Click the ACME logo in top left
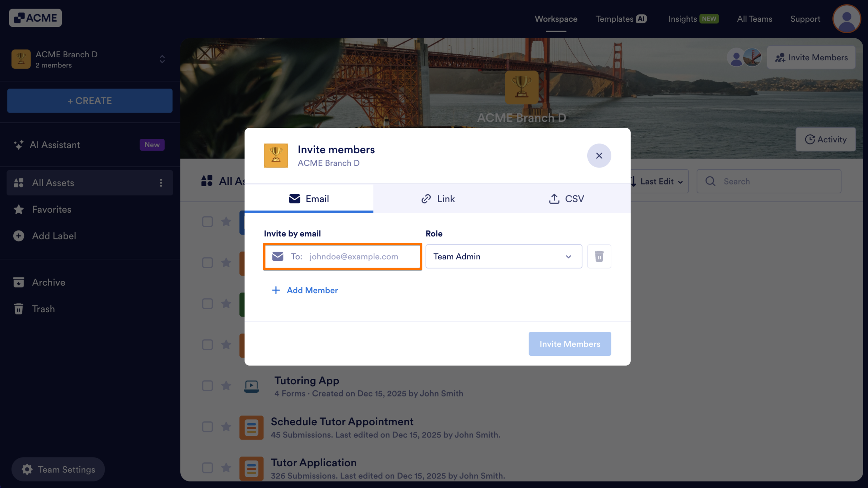This screenshot has height=488, width=868. (x=35, y=18)
